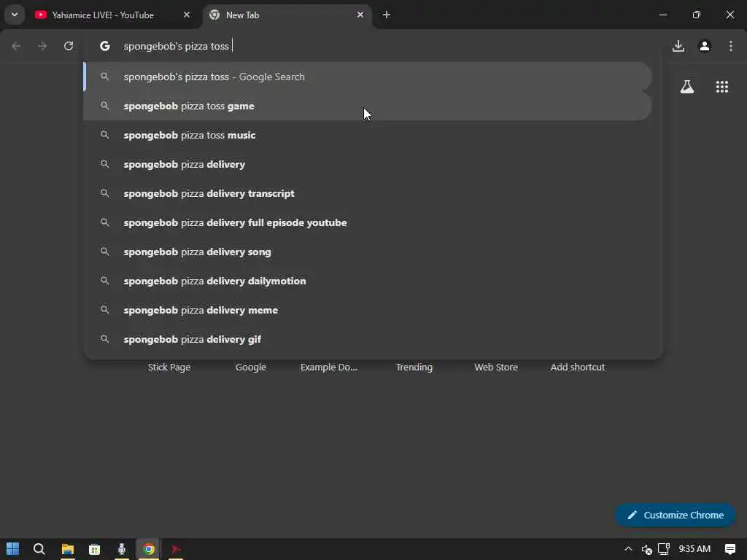Open the microphone app in taskbar
Viewport: 747px width, 560px height.
point(122,549)
